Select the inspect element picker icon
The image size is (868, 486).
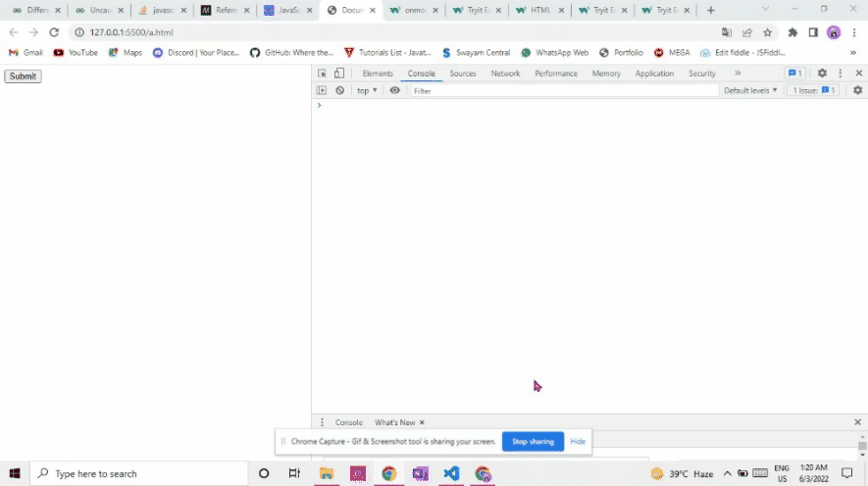pyautogui.click(x=322, y=73)
